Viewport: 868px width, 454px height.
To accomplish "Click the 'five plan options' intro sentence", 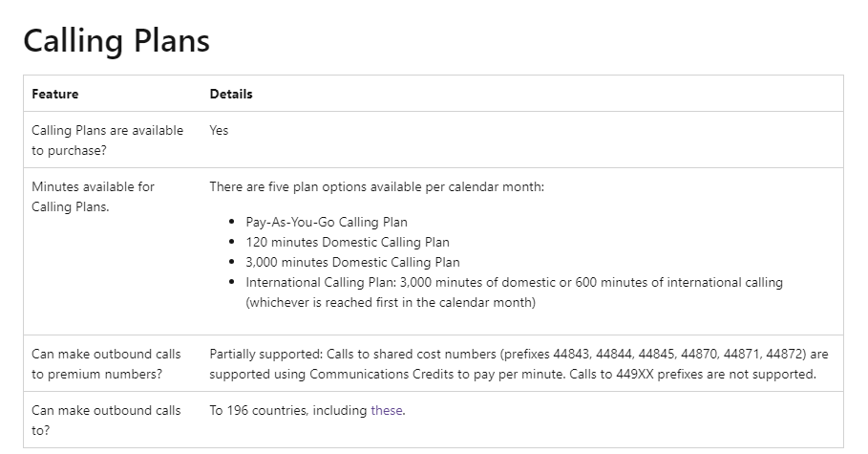I will click(377, 186).
